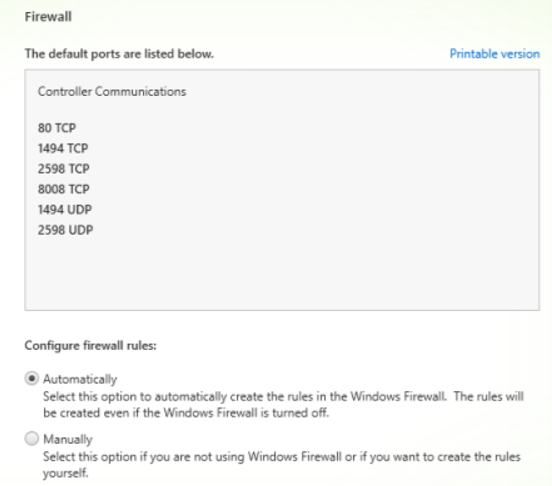This screenshot has height=486, width=552.
Task: Select the 1494 UDP port entry
Action: click(65, 209)
